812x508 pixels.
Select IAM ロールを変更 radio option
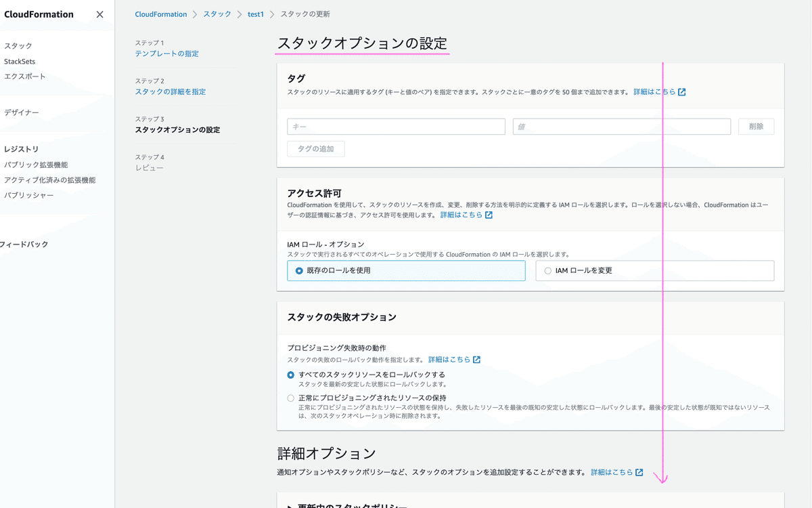tap(655, 270)
